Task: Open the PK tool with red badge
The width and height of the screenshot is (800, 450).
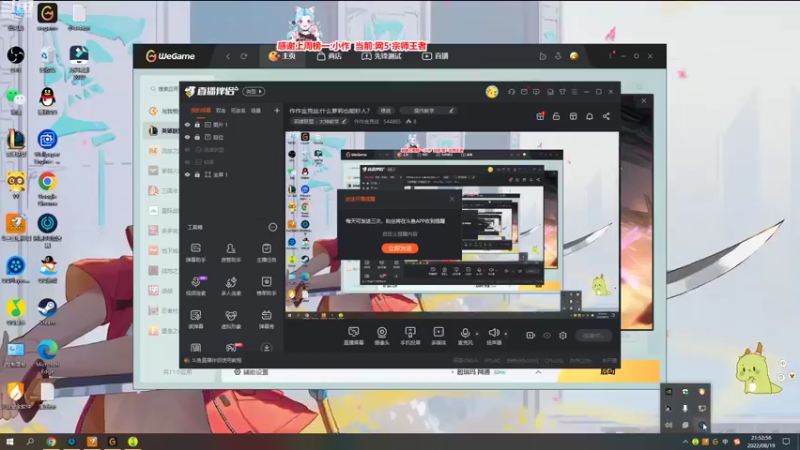Action: coord(232,348)
